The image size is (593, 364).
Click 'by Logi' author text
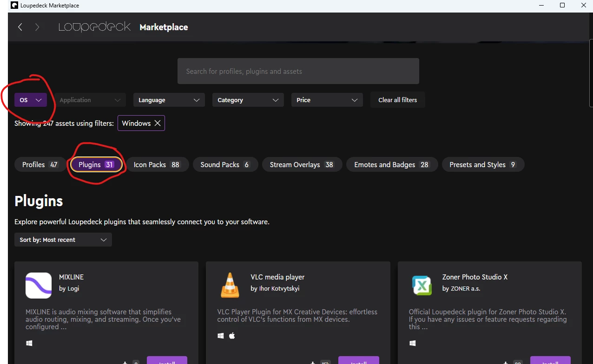click(x=69, y=288)
